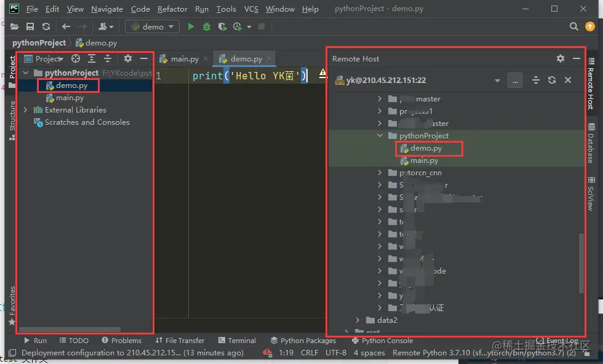Collapse all in Remote Host tree
603x364 pixels.
tap(536, 80)
